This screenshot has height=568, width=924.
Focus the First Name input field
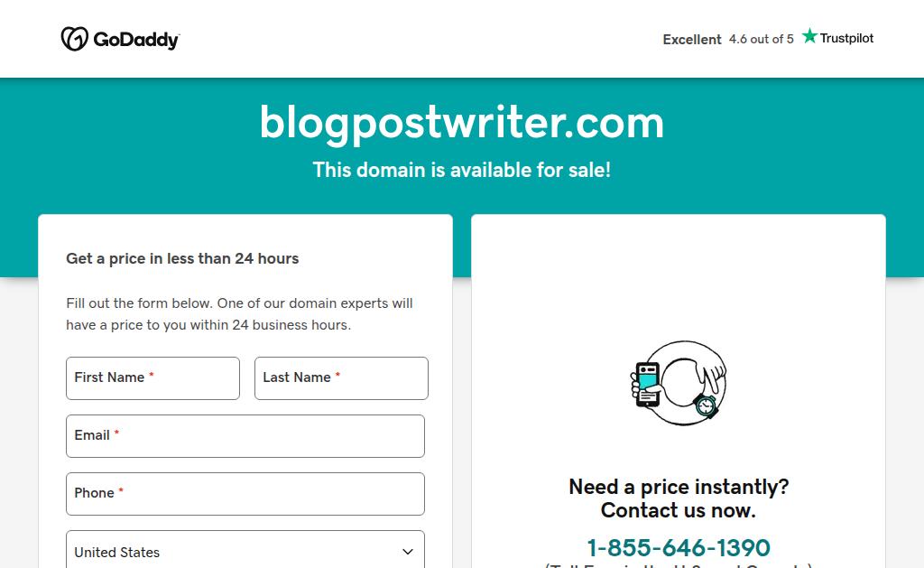[152, 378]
